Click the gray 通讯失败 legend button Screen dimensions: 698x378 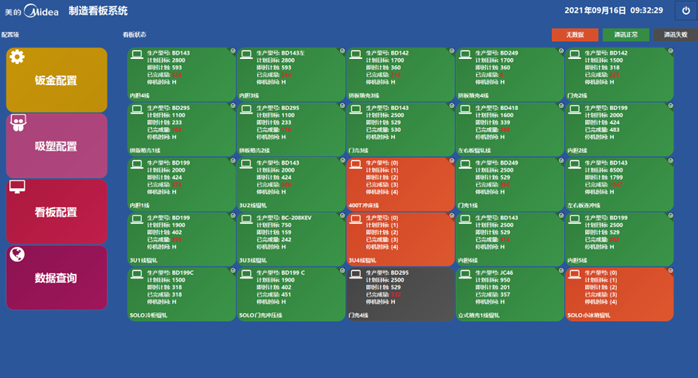point(676,35)
